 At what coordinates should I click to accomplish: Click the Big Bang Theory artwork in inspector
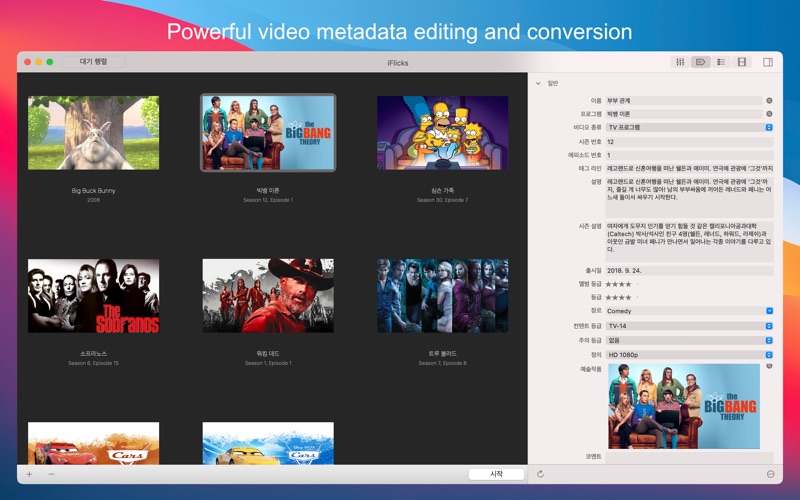pyautogui.click(x=684, y=406)
